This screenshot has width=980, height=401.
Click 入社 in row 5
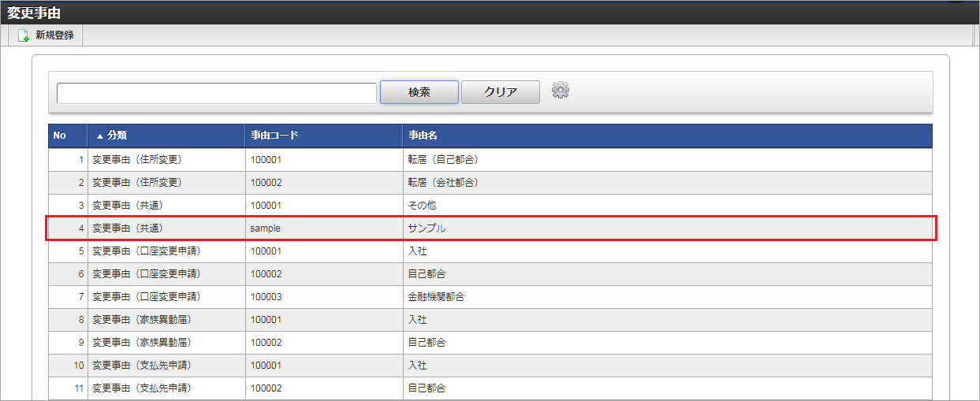click(417, 251)
